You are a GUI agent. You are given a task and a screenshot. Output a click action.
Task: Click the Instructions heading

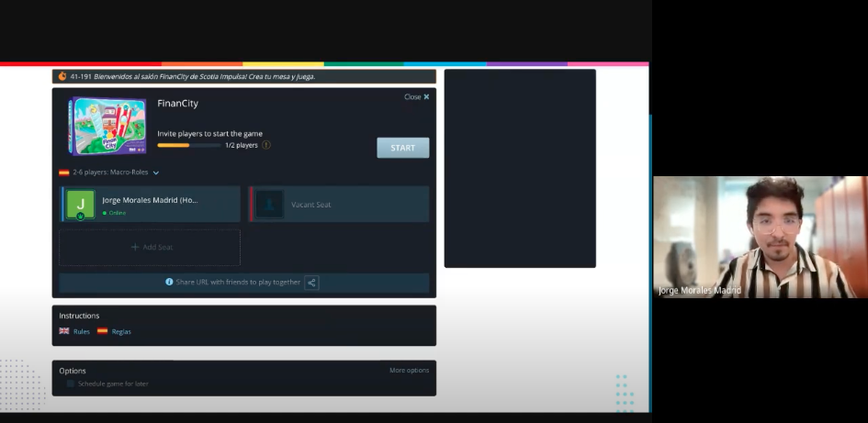pyautogui.click(x=79, y=316)
